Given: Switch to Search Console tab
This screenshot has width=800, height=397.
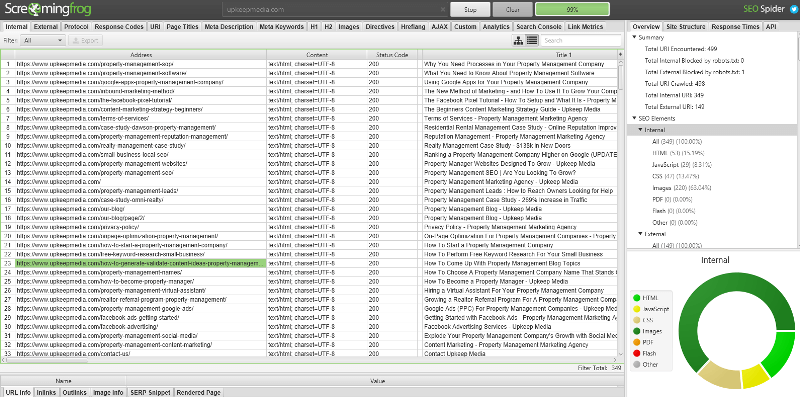Looking at the screenshot, I should [539, 27].
